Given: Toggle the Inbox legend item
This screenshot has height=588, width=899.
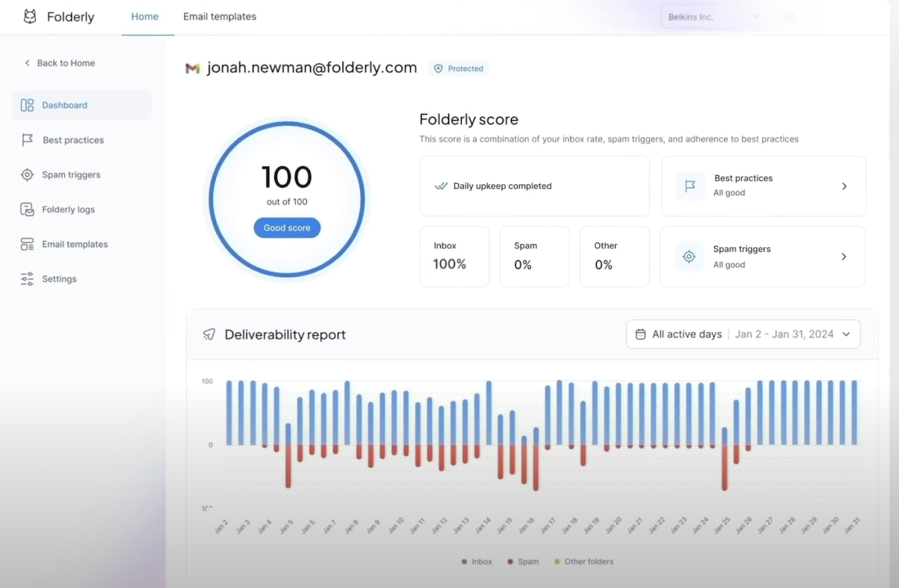Looking at the screenshot, I should [476, 562].
